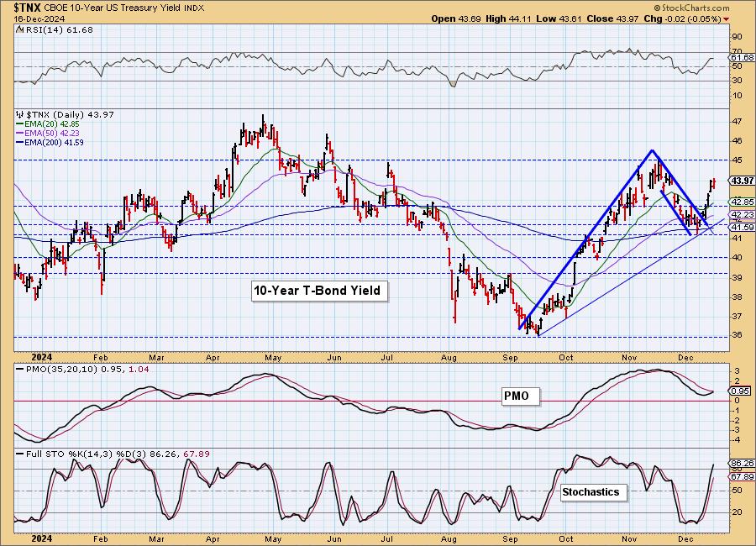Screen dimensions: 756x546
Task: Click the red down-triangle beside the Chg value
Action: [727, 19]
